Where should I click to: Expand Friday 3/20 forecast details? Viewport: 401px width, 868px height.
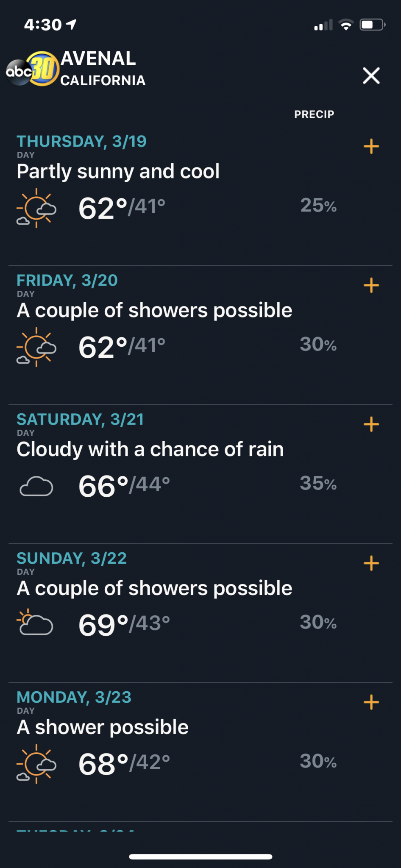click(x=371, y=285)
